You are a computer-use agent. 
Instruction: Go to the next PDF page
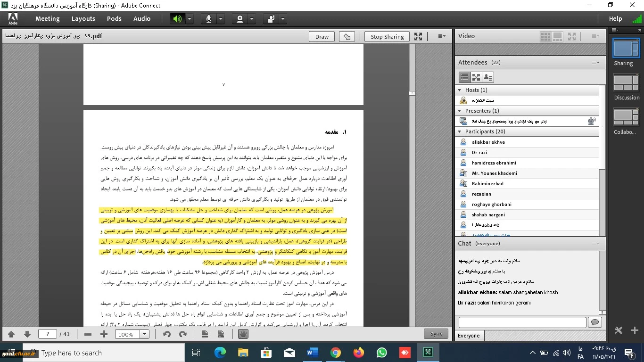(27, 334)
